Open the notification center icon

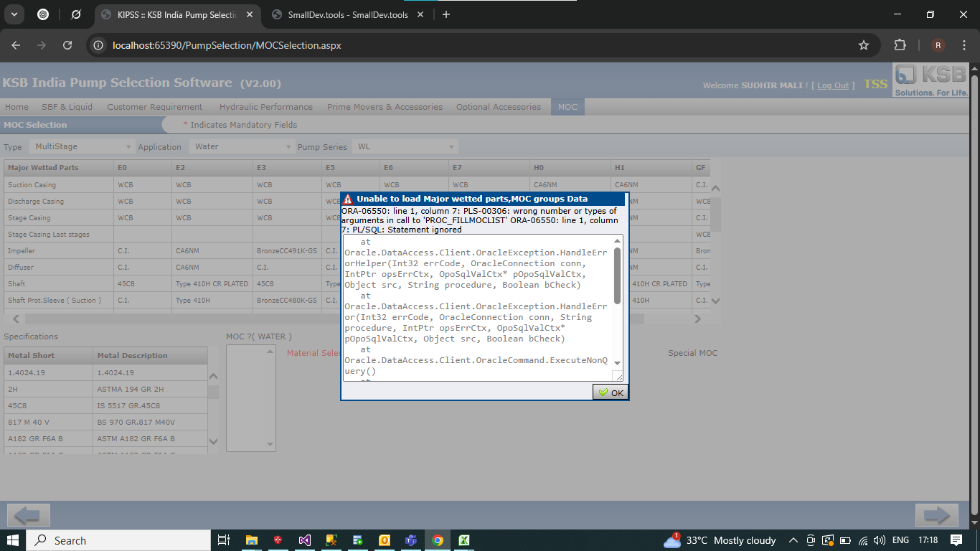pyautogui.click(x=956, y=540)
